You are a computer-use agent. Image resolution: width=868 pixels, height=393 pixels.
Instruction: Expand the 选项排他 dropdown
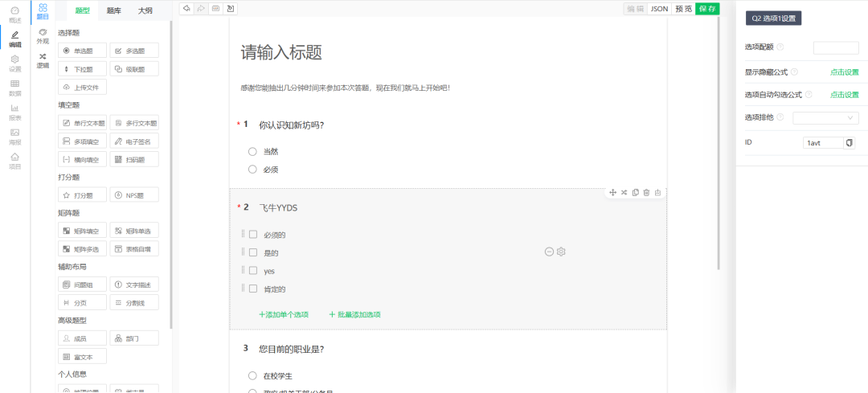point(825,118)
